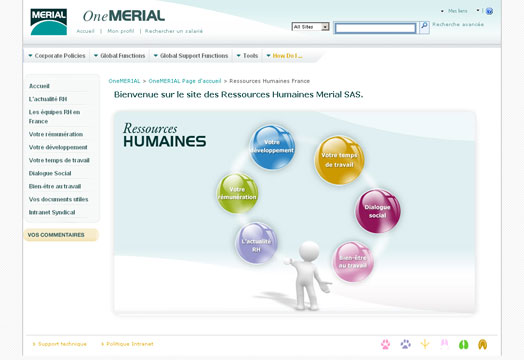Click the magenta Dialogue social bubble
The image size is (524, 360).
pyautogui.click(x=378, y=211)
